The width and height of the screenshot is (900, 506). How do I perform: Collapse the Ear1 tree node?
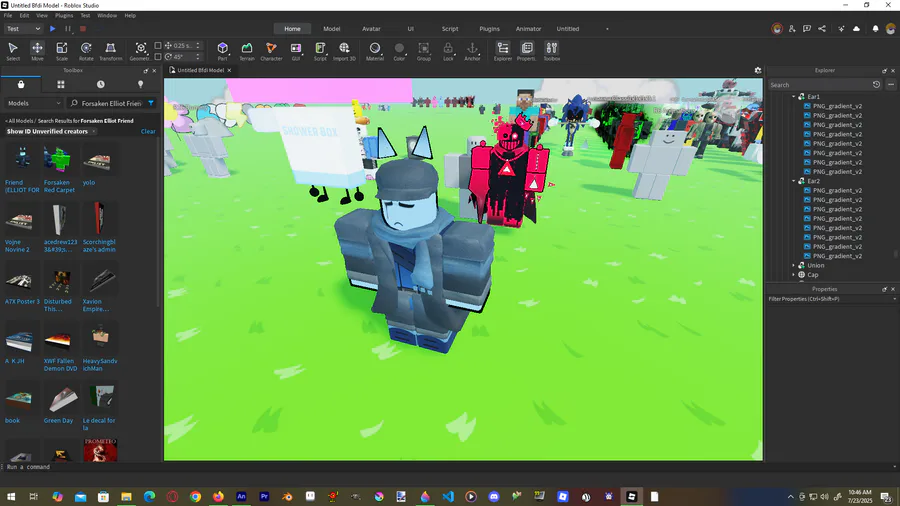(794, 96)
